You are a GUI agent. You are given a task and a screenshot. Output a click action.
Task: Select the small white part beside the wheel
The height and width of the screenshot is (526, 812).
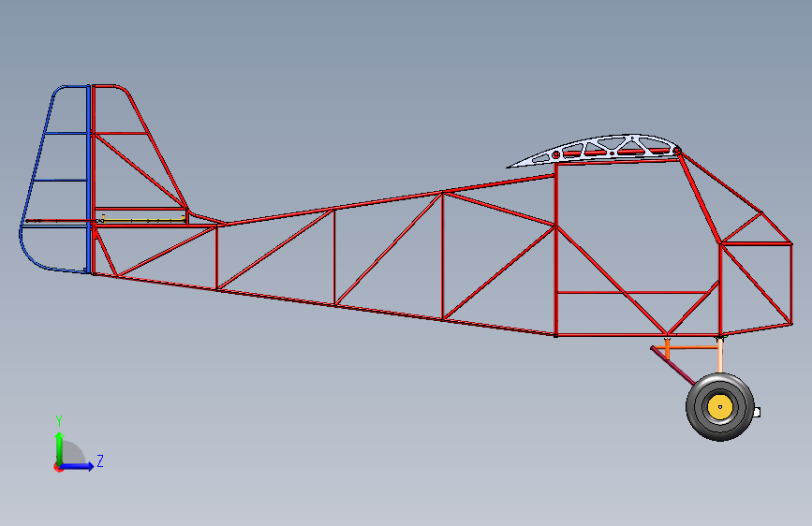coord(757,412)
